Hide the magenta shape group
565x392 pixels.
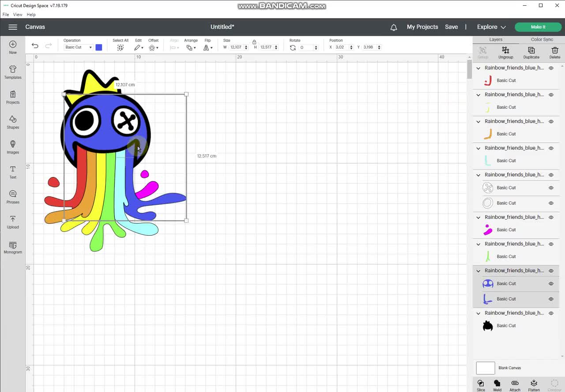(551, 217)
